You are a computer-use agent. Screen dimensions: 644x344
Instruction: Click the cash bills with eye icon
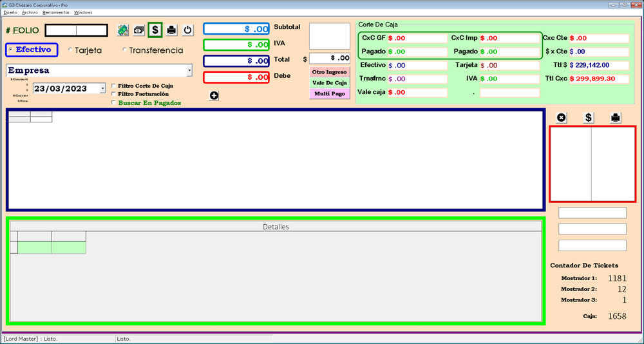139,30
